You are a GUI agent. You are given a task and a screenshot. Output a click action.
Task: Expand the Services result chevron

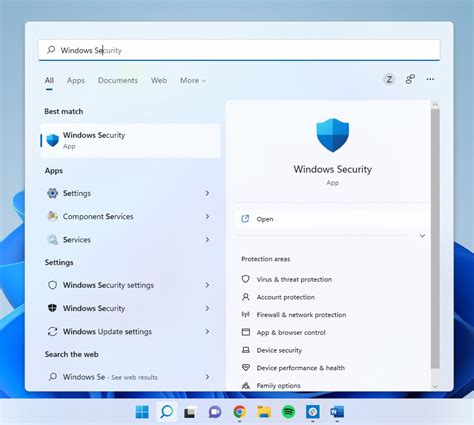(x=207, y=239)
